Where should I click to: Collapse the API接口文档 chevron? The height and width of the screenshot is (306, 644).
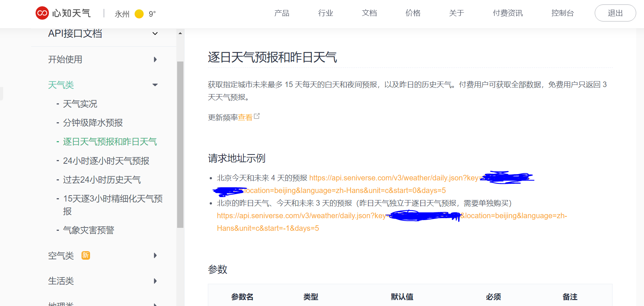(155, 34)
